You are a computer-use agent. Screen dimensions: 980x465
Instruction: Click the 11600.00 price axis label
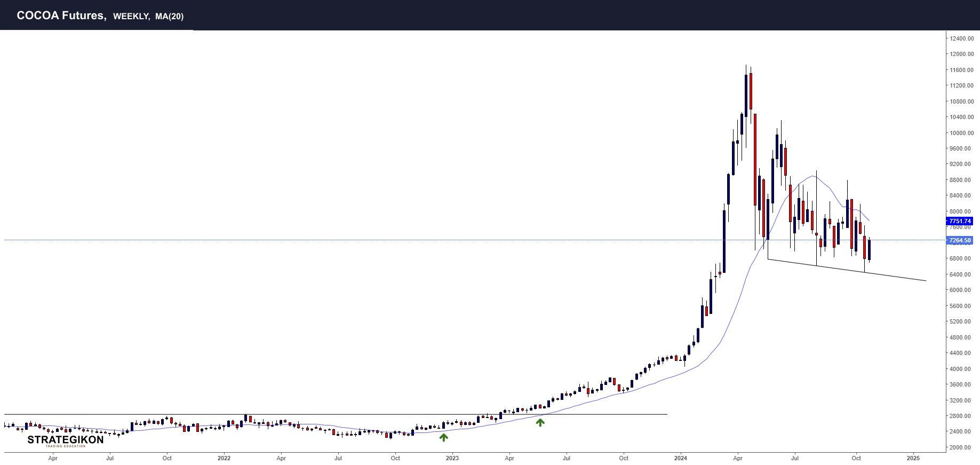coord(961,70)
